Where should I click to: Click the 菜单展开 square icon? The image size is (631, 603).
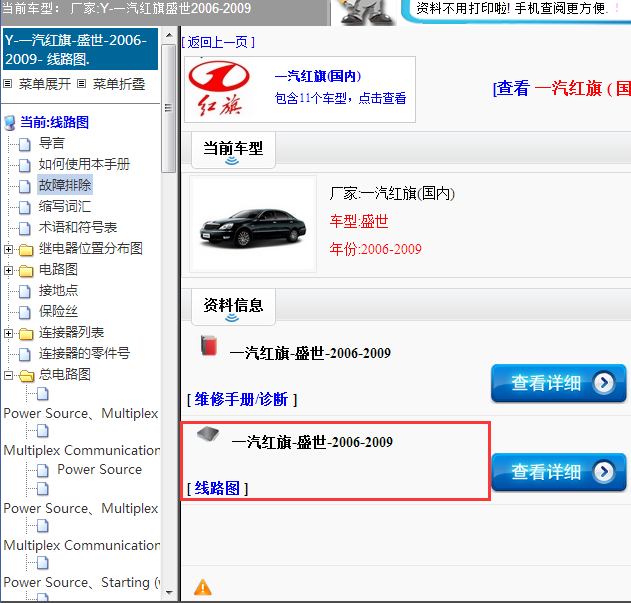8,84
